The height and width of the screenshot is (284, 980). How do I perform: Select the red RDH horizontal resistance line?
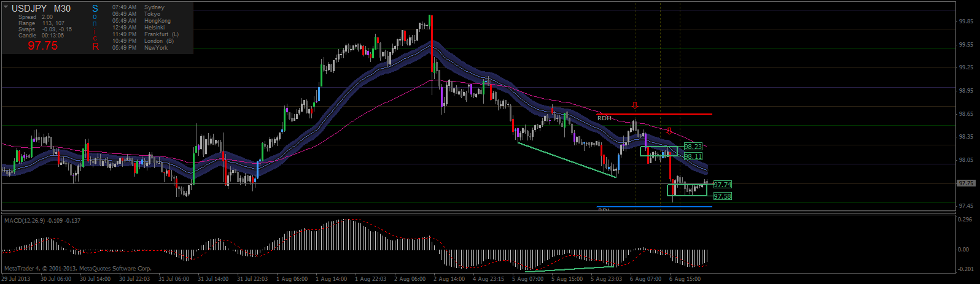click(x=654, y=114)
